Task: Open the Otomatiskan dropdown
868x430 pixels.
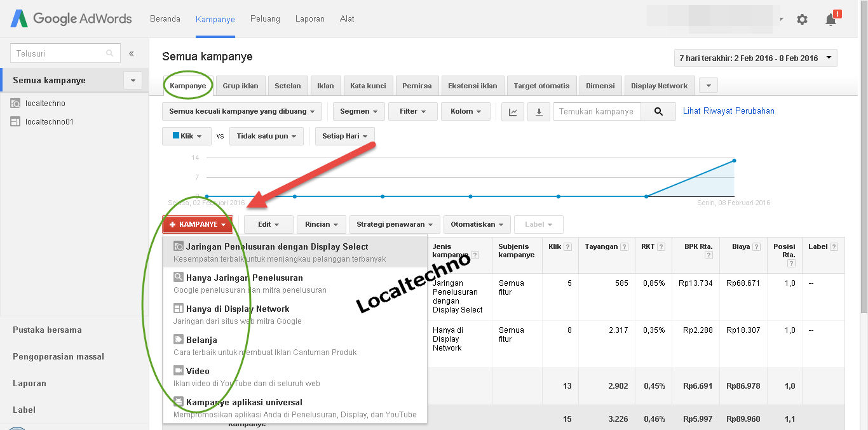Action: tap(477, 224)
